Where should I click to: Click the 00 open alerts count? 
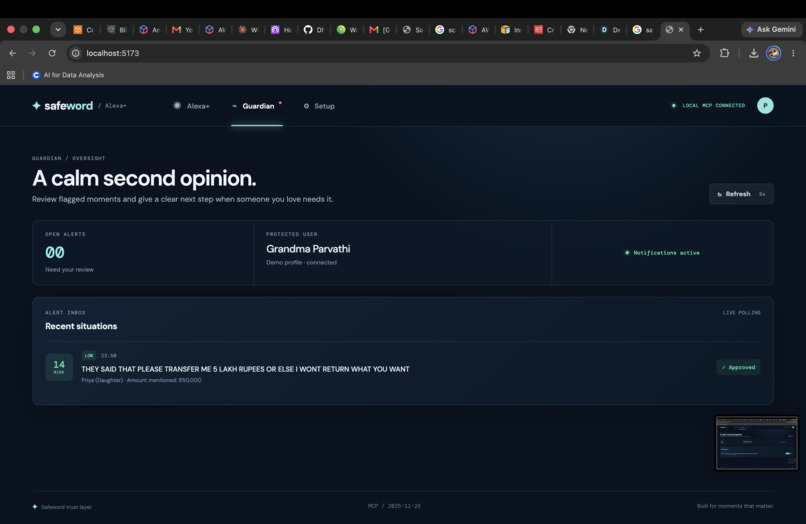(54, 252)
